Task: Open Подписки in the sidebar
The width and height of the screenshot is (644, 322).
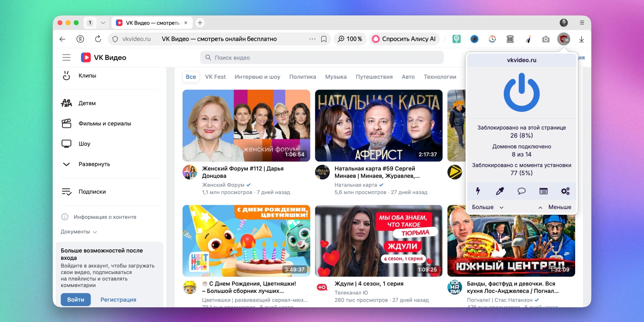Action: pyautogui.click(x=109, y=192)
